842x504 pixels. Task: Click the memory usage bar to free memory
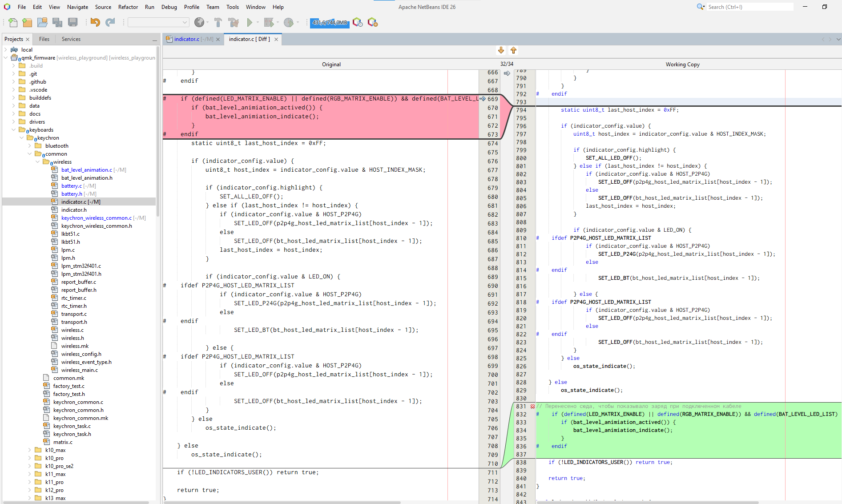[x=330, y=22]
